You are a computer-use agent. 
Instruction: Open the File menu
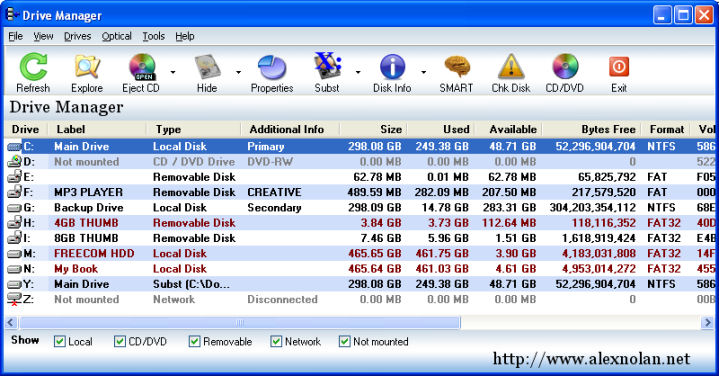(x=16, y=36)
